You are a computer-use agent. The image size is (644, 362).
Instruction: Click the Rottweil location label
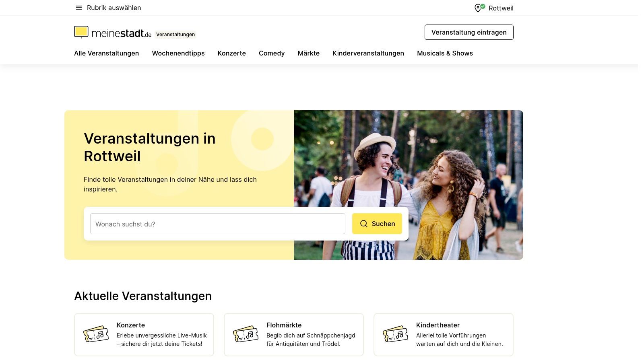501,8
